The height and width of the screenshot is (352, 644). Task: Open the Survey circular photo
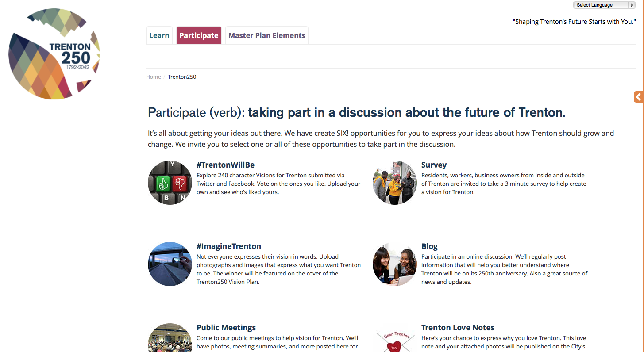tap(395, 183)
